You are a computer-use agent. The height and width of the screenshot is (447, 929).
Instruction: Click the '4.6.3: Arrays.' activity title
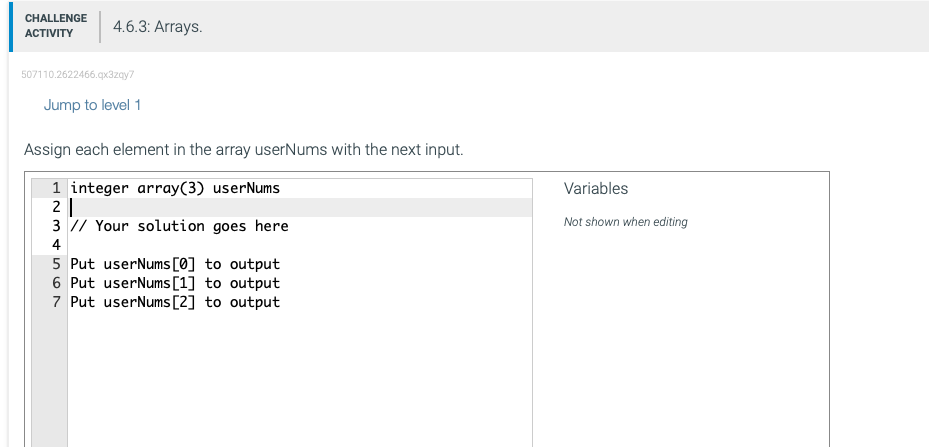pos(158,27)
